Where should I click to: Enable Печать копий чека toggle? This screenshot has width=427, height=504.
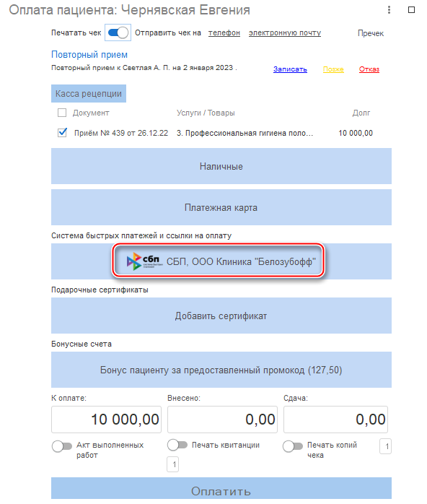pyautogui.click(x=292, y=446)
